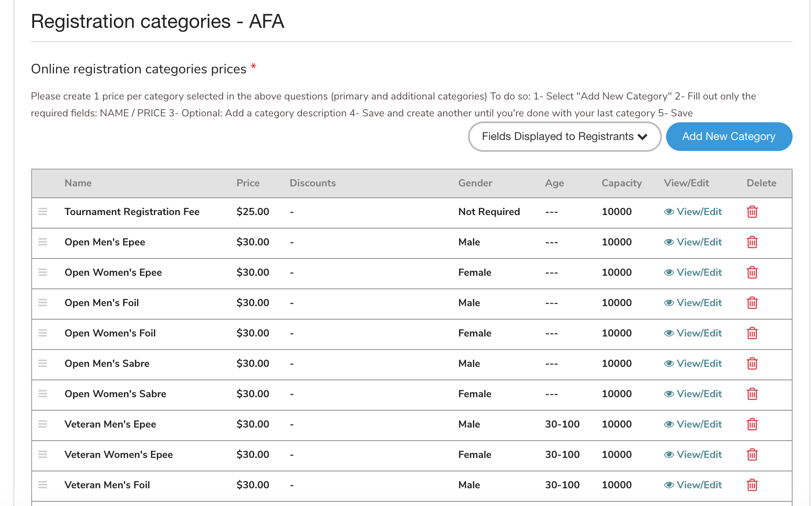This screenshot has width=812, height=506.
Task: Delete the Tournament Registration Fee category
Action: [752, 212]
